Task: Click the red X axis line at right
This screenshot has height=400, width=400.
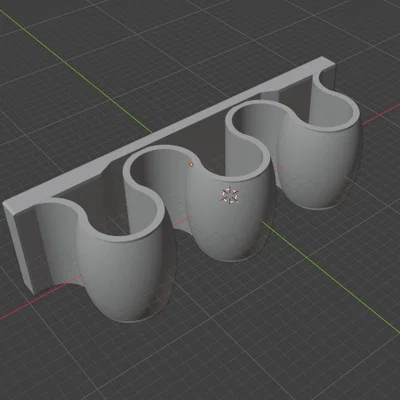Action: pos(381,114)
